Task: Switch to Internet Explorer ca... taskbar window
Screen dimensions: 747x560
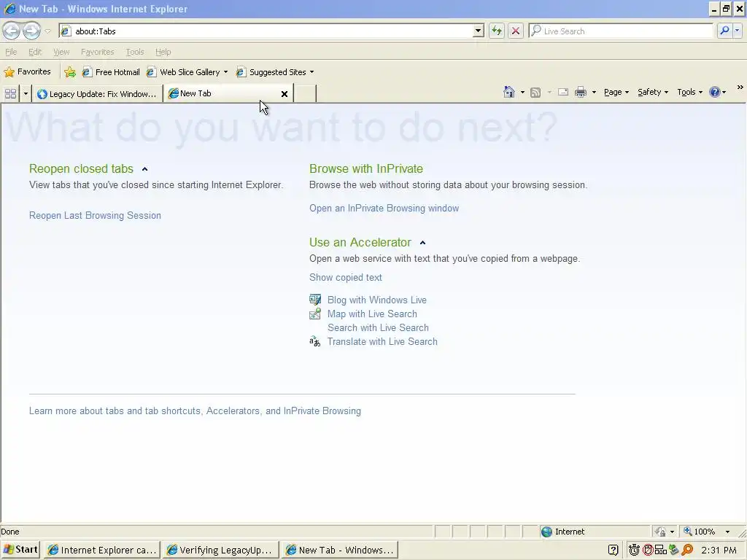Action: point(102,550)
